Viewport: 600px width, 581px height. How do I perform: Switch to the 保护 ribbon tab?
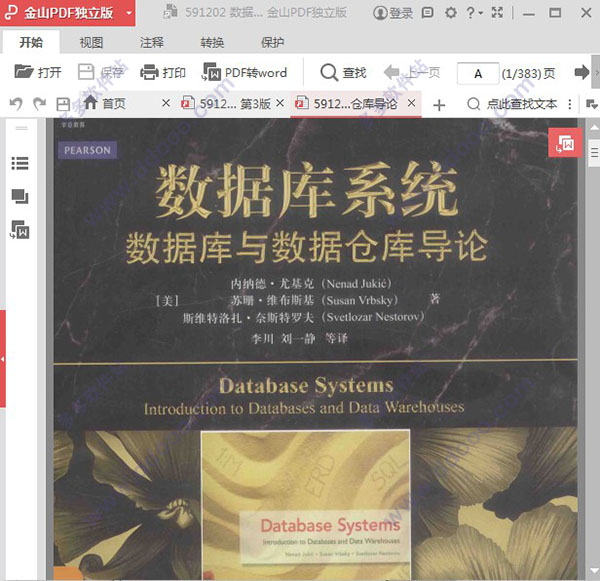click(x=272, y=42)
